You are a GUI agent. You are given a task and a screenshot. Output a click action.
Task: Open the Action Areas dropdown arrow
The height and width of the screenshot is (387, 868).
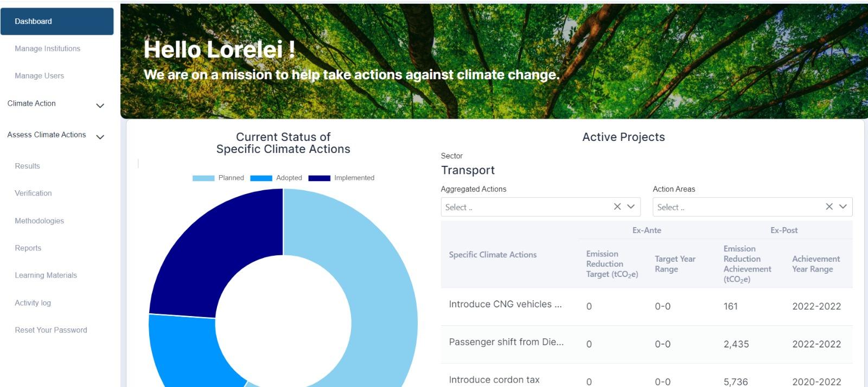843,207
